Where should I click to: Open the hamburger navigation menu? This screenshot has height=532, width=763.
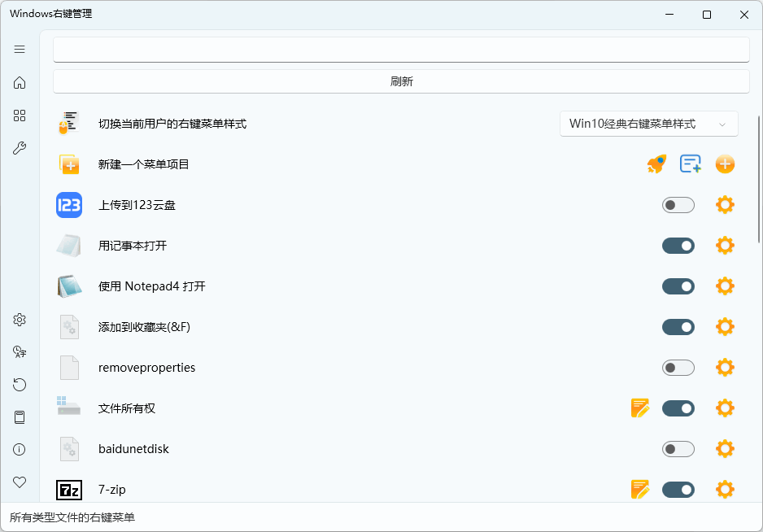click(x=20, y=50)
